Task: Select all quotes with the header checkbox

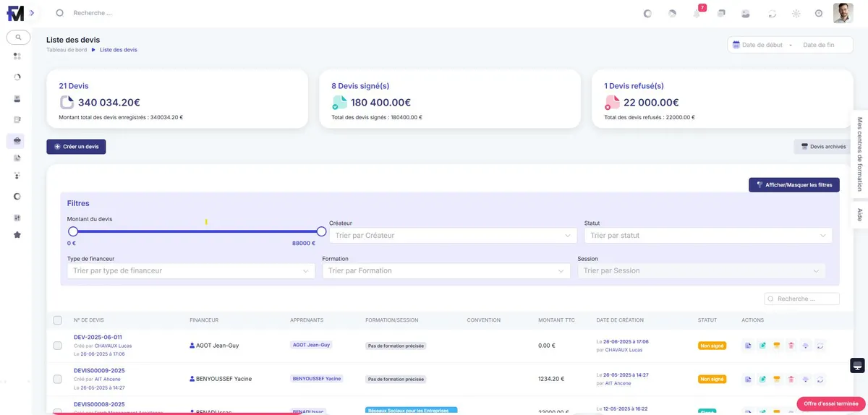Action: coord(58,320)
